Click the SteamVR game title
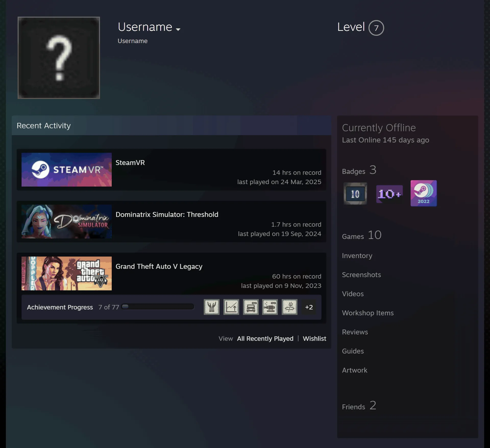This screenshot has width=490, height=448. pyautogui.click(x=130, y=163)
